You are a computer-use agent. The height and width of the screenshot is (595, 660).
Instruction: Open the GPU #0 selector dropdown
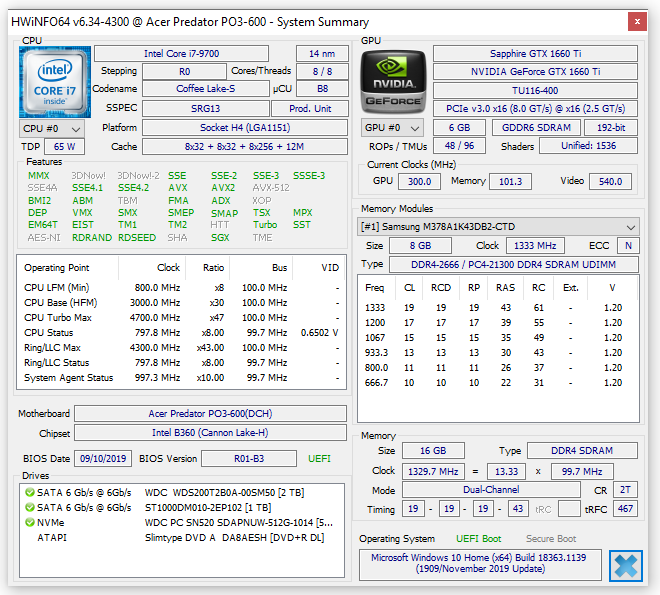coord(392,128)
